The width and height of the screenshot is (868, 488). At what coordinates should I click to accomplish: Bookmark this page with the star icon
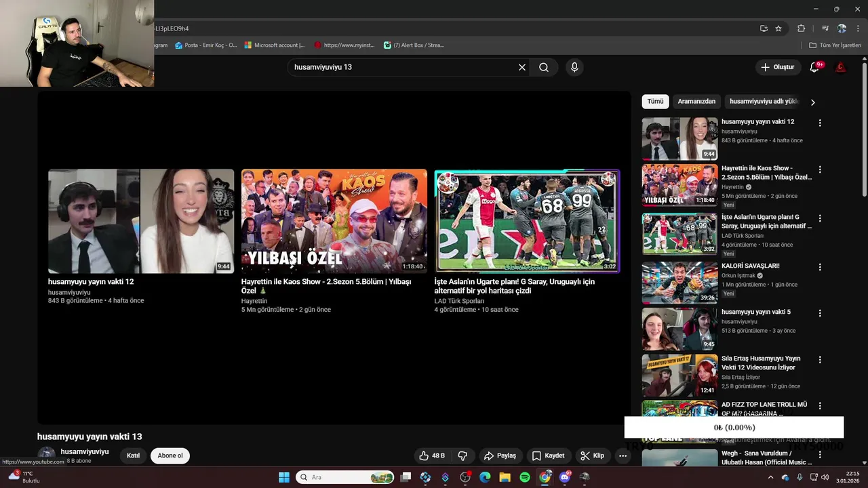778,28
